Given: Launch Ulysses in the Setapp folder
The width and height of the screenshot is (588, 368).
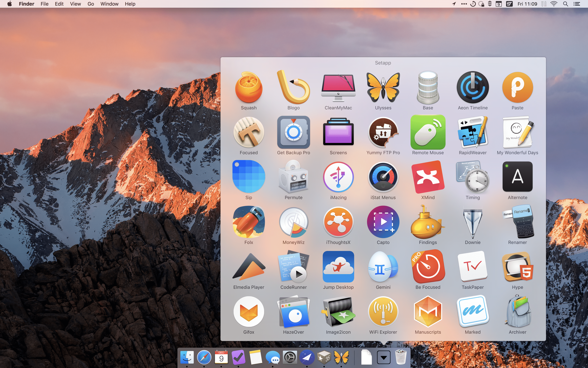Looking at the screenshot, I should [x=383, y=87].
